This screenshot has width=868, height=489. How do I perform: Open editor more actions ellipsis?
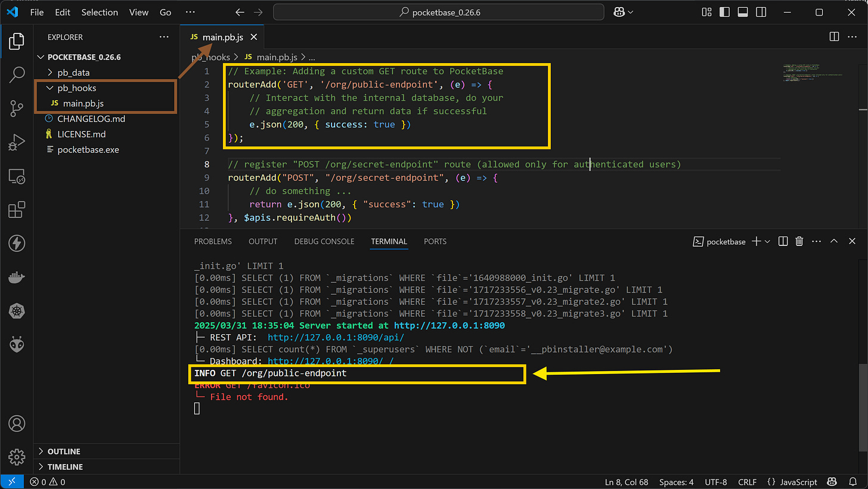(853, 37)
